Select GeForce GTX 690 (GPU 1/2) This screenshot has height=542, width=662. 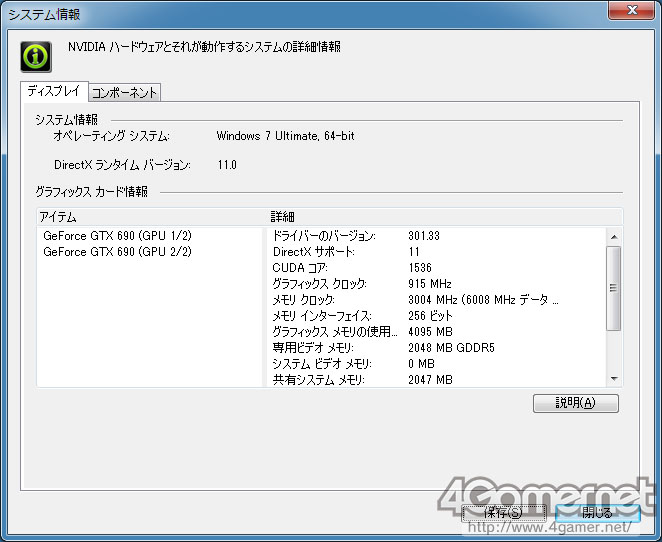click(117, 236)
